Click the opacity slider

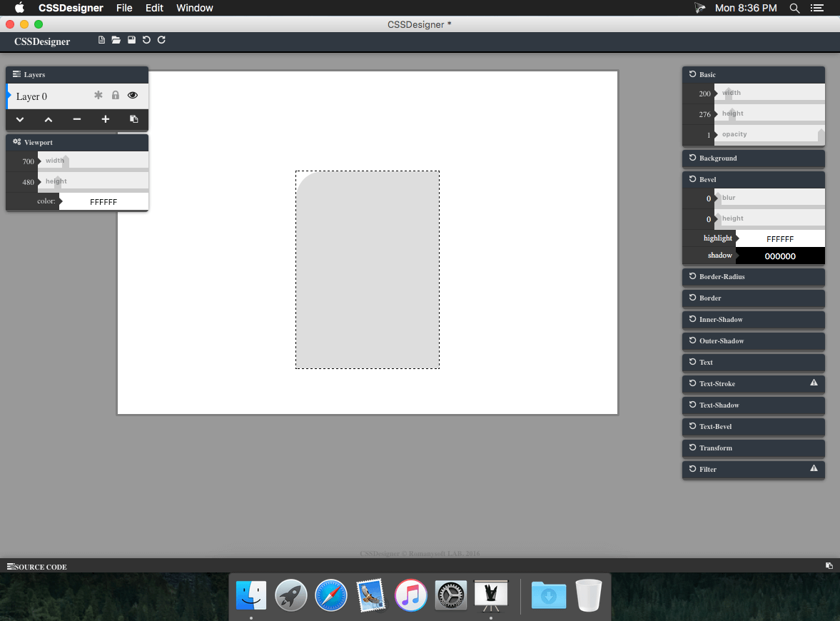770,134
